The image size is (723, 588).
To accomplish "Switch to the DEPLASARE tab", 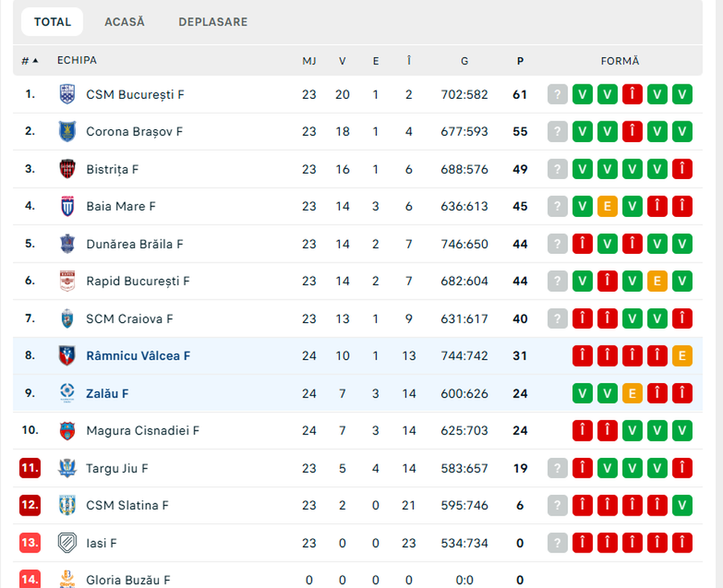I will pyautogui.click(x=213, y=22).
